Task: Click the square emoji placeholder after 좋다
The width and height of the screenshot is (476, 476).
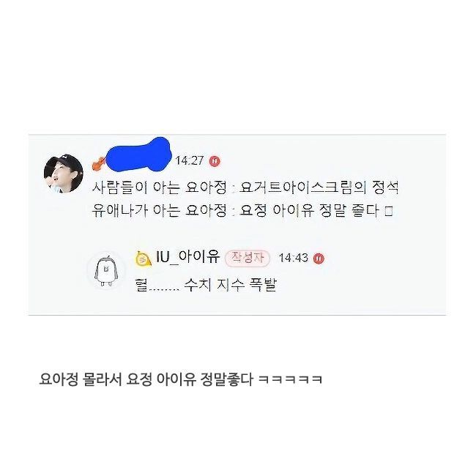Action: coord(389,211)
